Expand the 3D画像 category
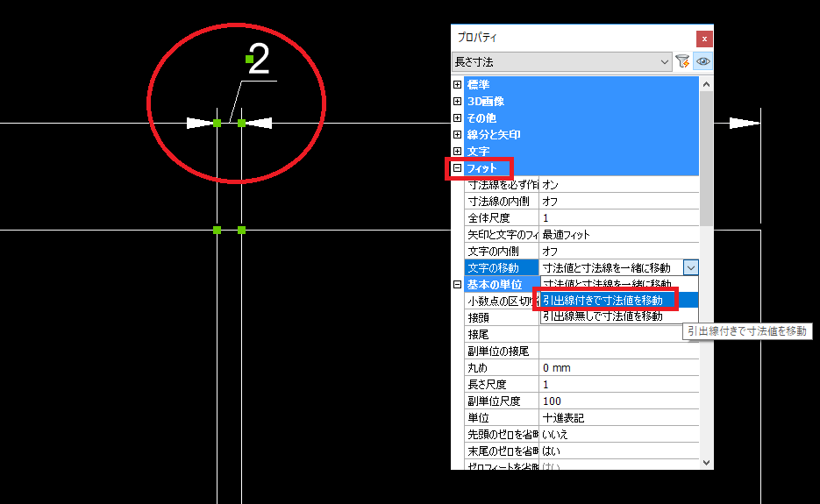The image size is (820, 504). coord(457,101)
